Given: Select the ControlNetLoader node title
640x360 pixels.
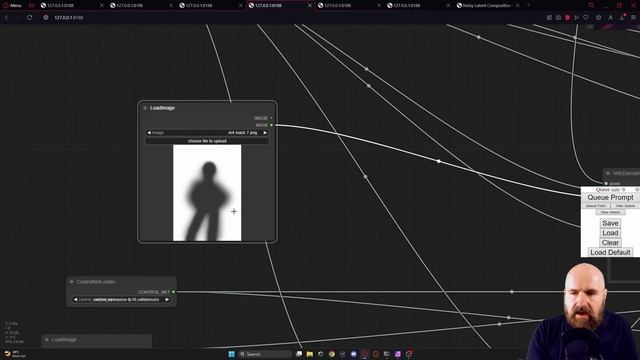Looking at the screenshot, I should 96,282.
